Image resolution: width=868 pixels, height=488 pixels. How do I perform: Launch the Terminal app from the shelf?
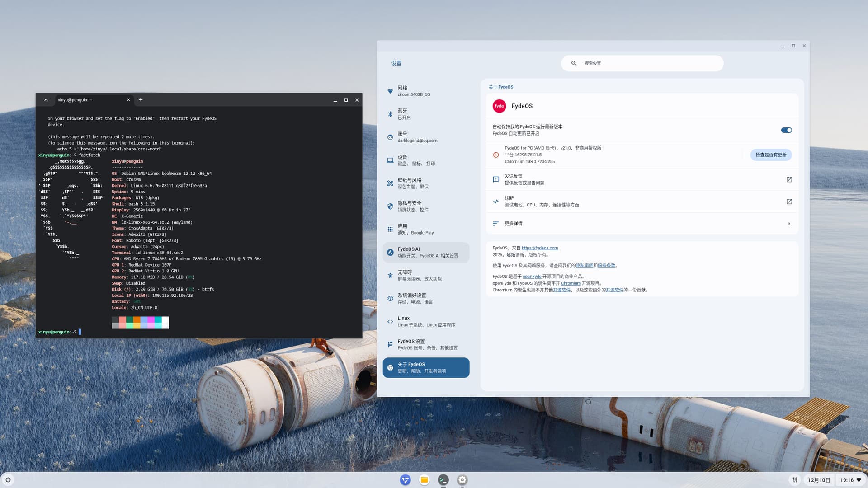[443, 480]
